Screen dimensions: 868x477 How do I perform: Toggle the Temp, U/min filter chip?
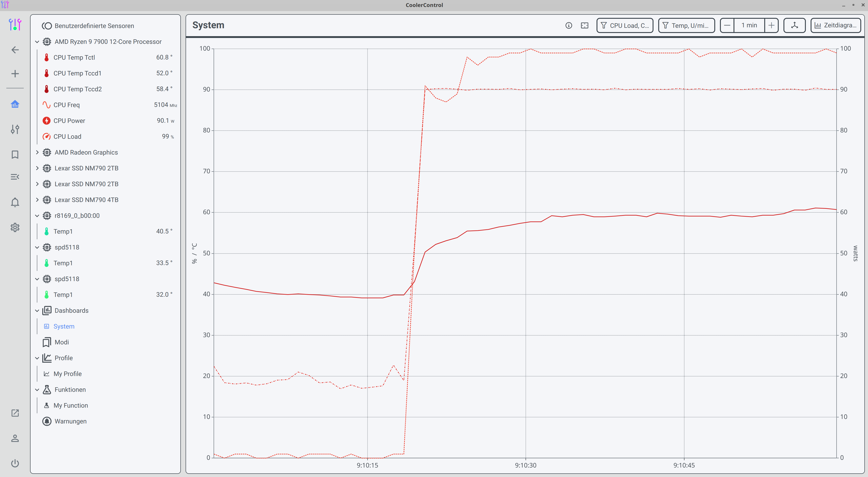(x=686, y=25)
